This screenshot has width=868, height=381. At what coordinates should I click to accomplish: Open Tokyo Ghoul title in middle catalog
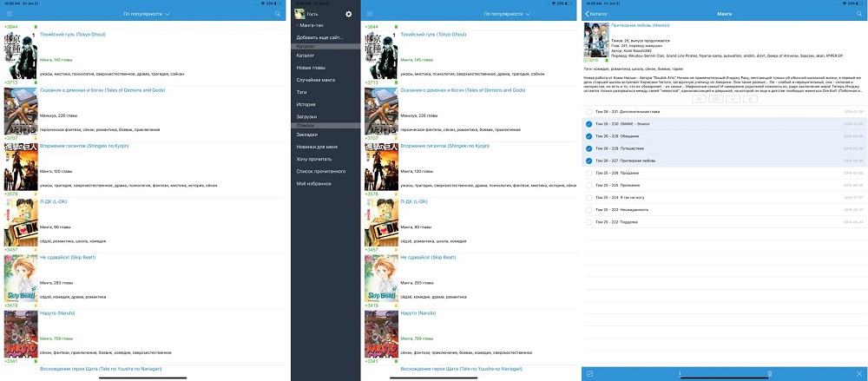pyautogui.click(x=433, y=35)
